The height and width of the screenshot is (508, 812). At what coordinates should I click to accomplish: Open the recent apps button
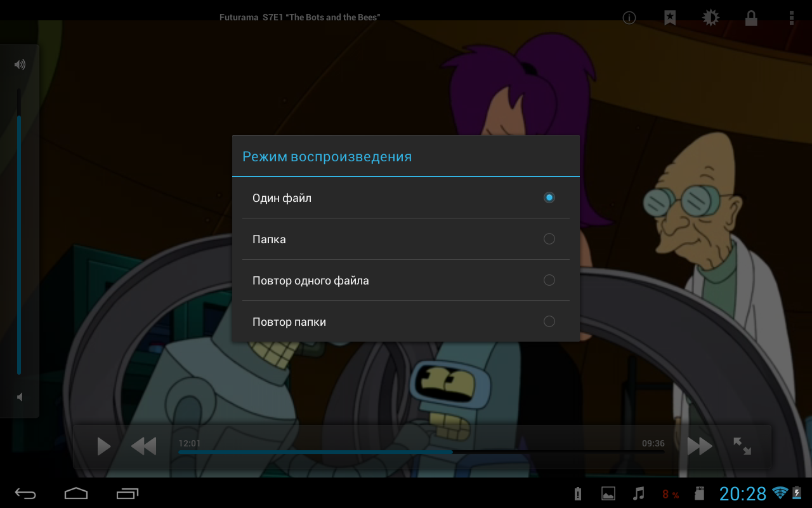(x=128, y=493)
